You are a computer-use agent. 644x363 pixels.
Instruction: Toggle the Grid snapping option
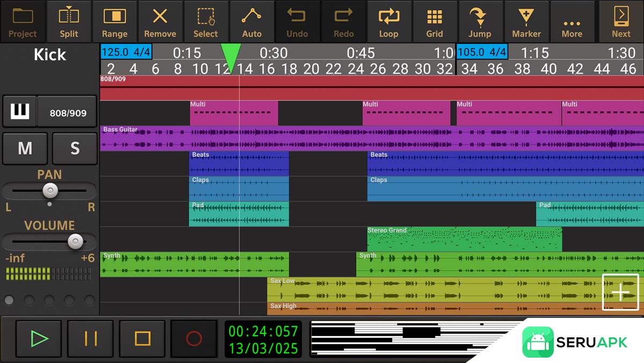(x=434, y=22)
